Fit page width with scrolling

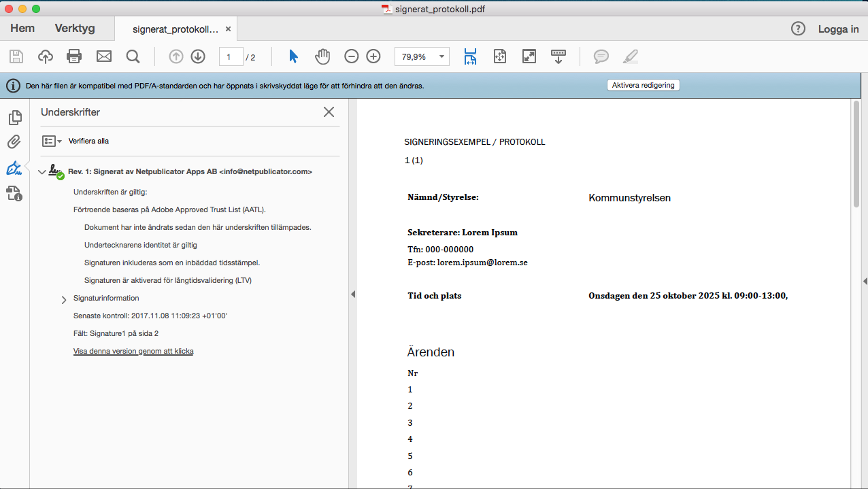[471, 56]
